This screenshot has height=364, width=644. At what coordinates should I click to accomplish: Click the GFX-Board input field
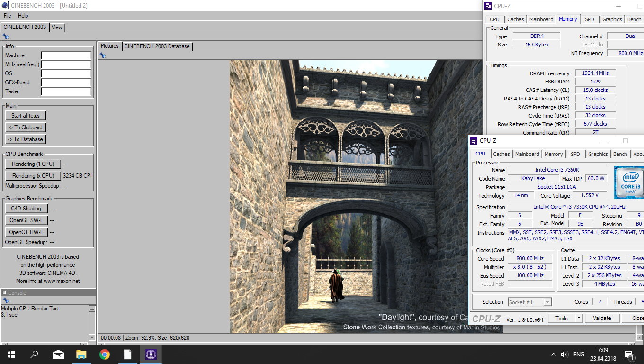[x=66, y=83]
